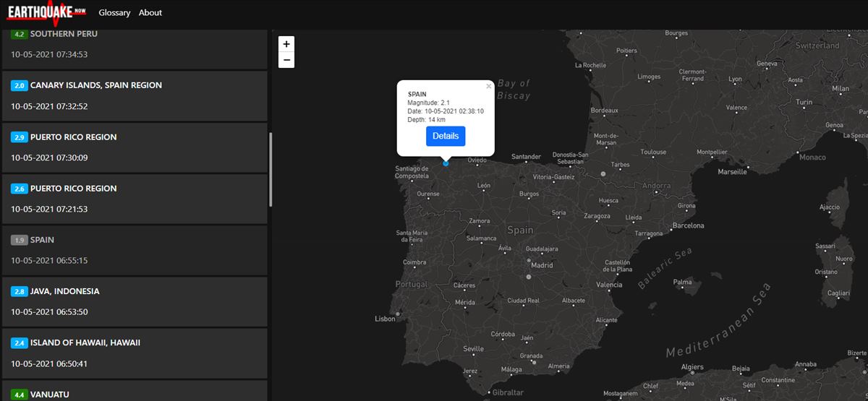
Task: Click the green 4.4 Vanuatu magnitude badge
Action: (x=20, y=394)
